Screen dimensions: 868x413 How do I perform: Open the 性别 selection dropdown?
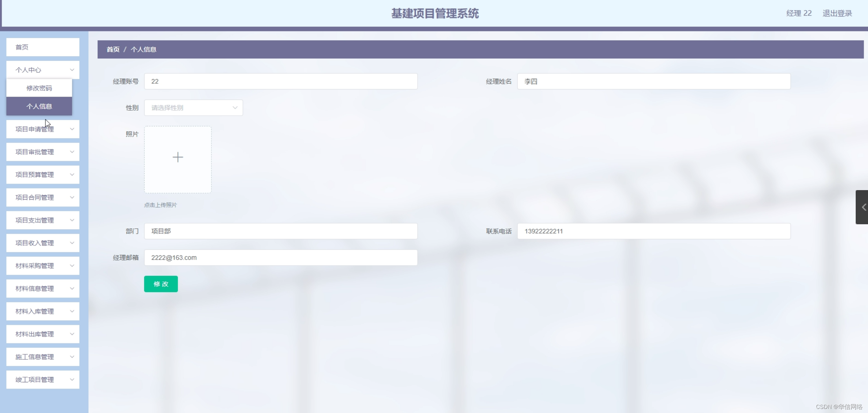coord(193,108)
